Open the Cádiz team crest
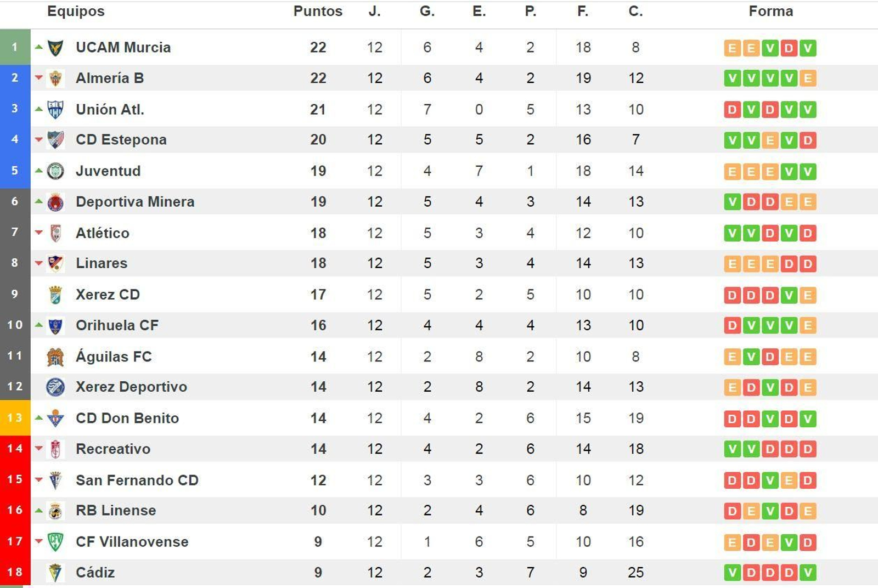 (55, 572)
